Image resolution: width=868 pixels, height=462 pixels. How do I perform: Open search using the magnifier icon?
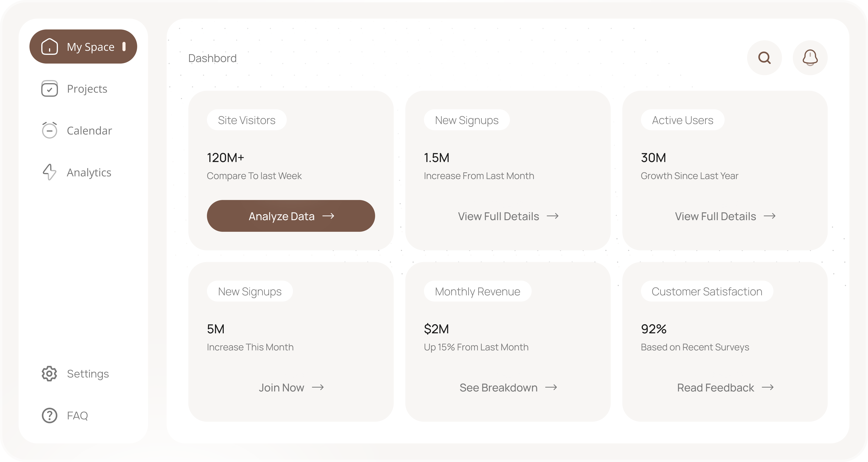tap(765, 58)
